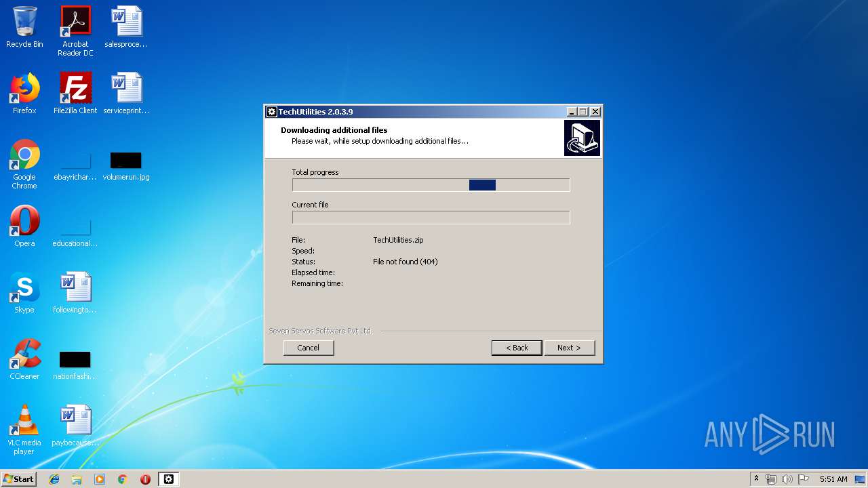
Task: Launch Google Chrome desktop shortcut
Action: [x=24, y=164]
